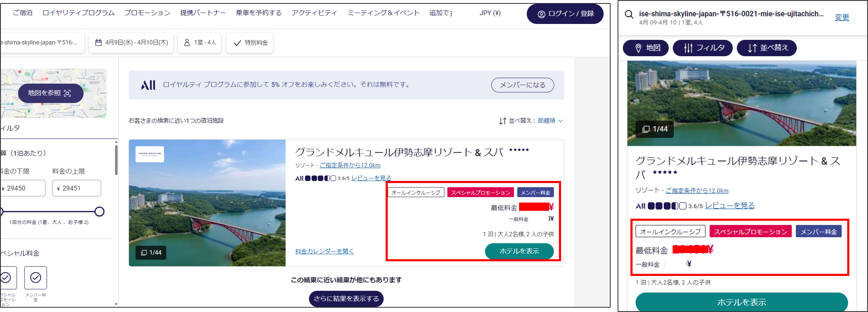Open the ご宿泊 menu item
The image size is (868, 312).
tap(22, 13)
